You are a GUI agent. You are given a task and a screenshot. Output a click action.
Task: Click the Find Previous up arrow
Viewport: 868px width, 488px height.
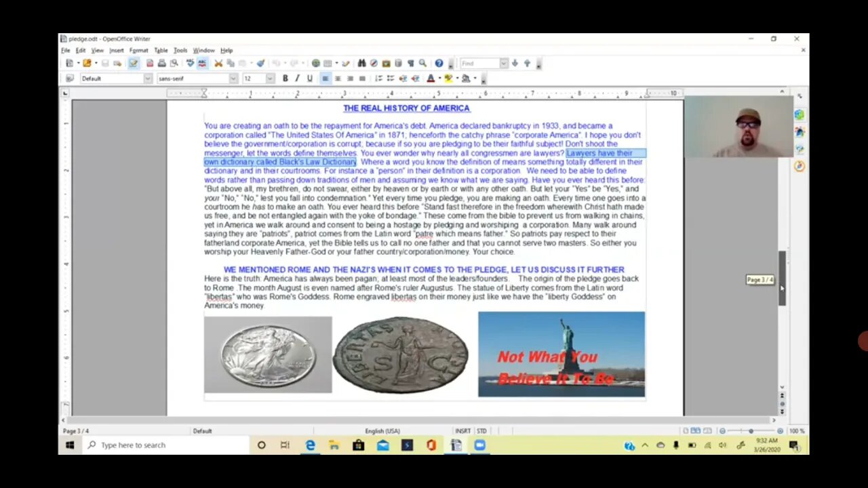[x=527, y=63]
